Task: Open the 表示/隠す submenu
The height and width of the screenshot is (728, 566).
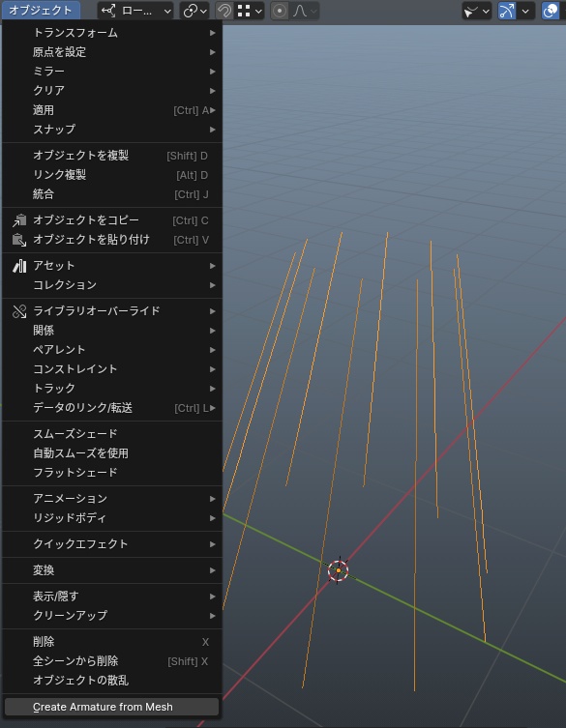Action: click(x=112, y=597)
